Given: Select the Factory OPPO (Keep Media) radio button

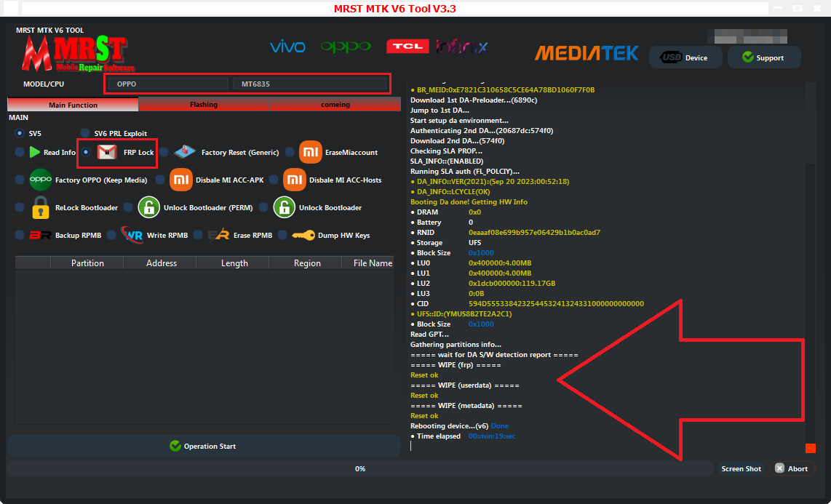Looking at the screenshot, I should tap(20, 180).
